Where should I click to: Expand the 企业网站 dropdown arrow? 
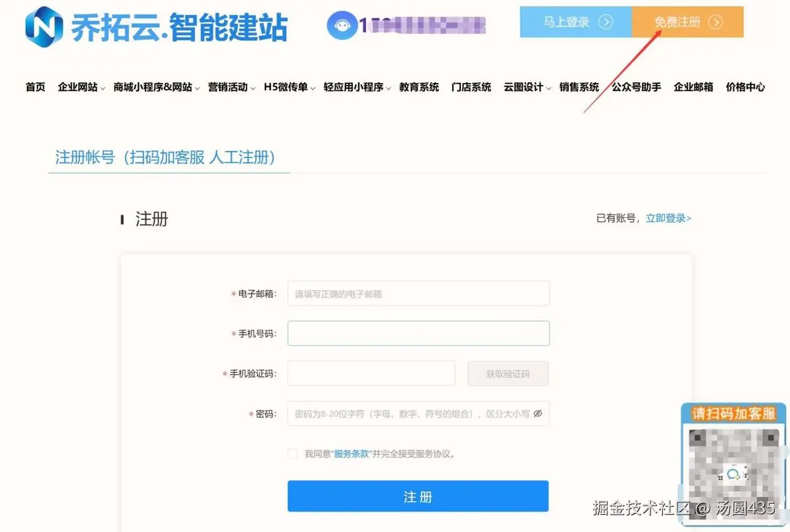pyautogui.click(x=102, y=88)
